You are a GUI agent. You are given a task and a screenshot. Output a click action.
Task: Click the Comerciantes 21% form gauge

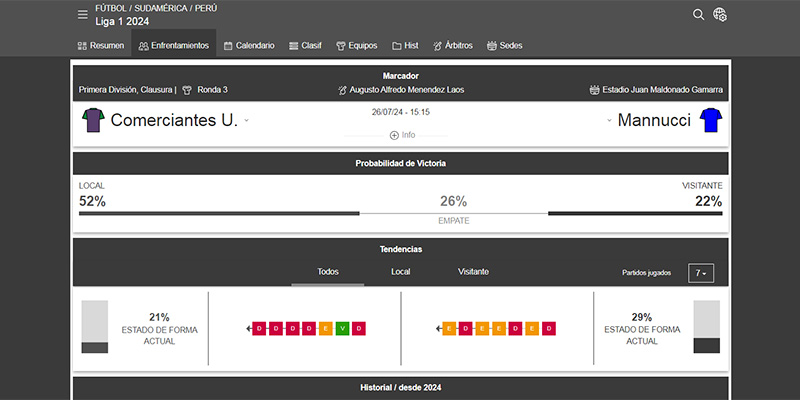pos(94,327)
